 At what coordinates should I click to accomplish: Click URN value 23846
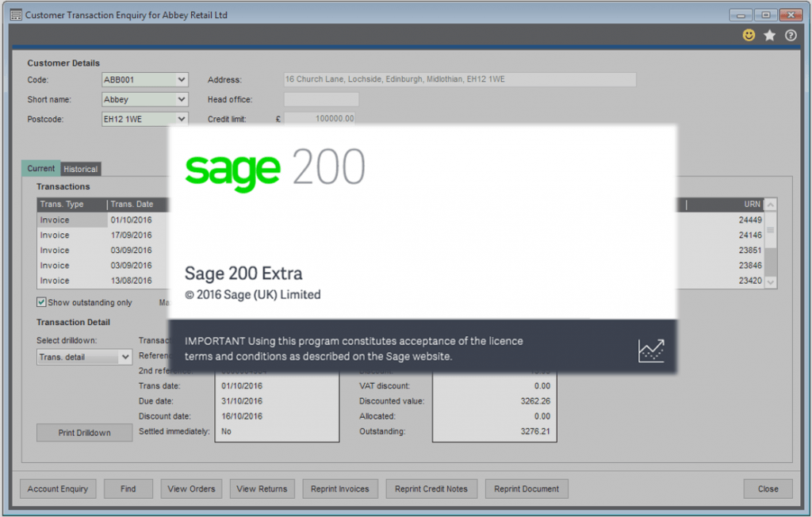[x=750, y=265]
